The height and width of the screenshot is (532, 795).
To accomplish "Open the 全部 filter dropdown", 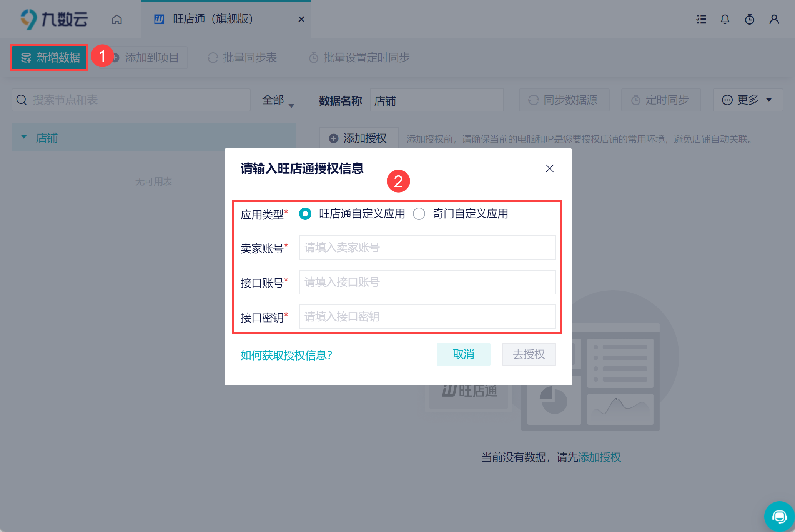I will (278, 100).
